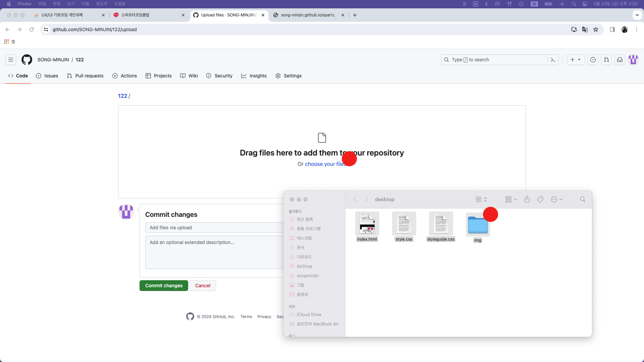Viewport: 644px width, 362px height.
Task: Click the Finder search magnifier
Action: [583, 199]
